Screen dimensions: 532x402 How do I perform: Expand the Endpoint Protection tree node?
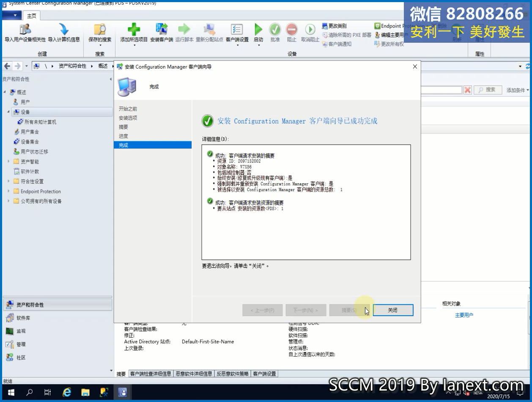pos(9,191)
